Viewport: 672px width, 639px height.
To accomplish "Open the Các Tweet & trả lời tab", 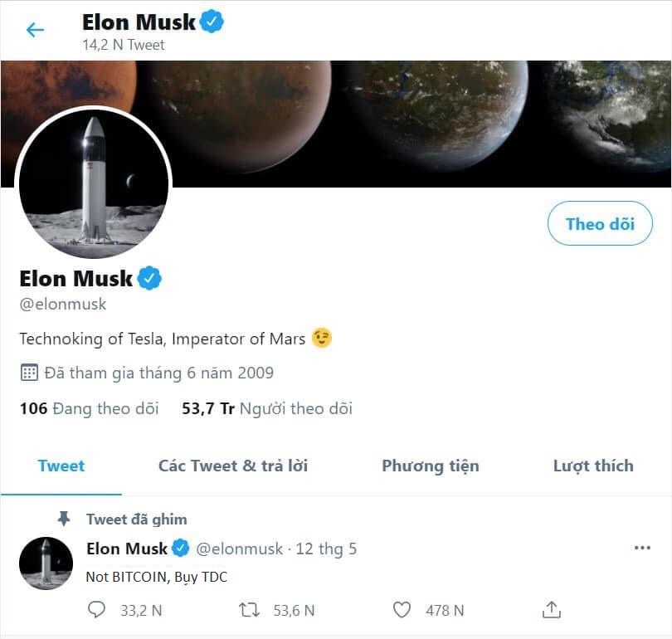I will click(x=233, y=466).
